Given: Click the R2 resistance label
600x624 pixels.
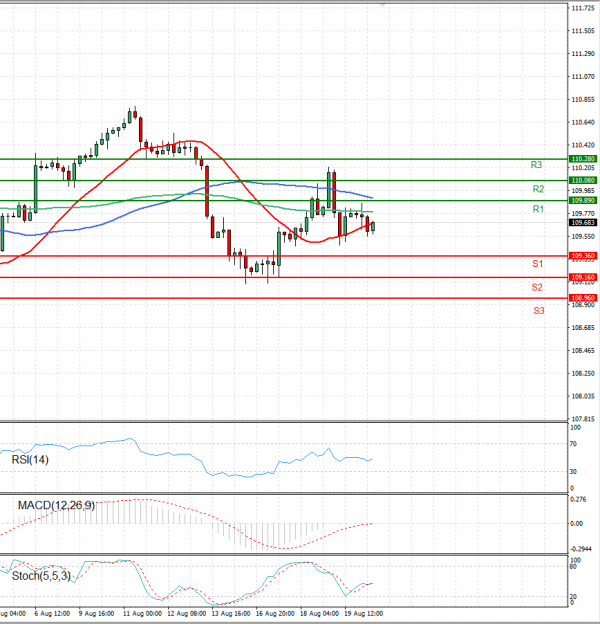Looking at the screenshot, I should 538,189.
